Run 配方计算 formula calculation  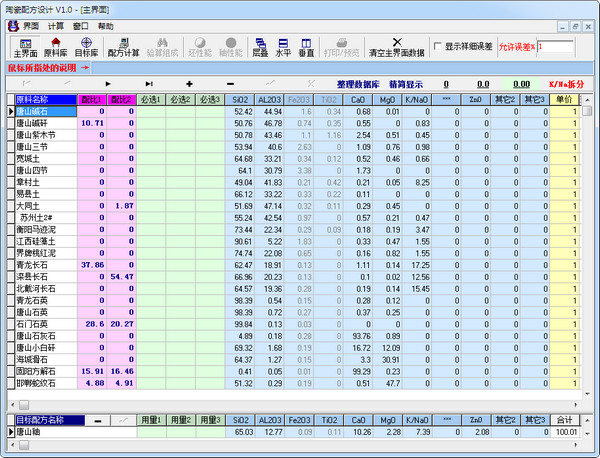tap(124, 47)
